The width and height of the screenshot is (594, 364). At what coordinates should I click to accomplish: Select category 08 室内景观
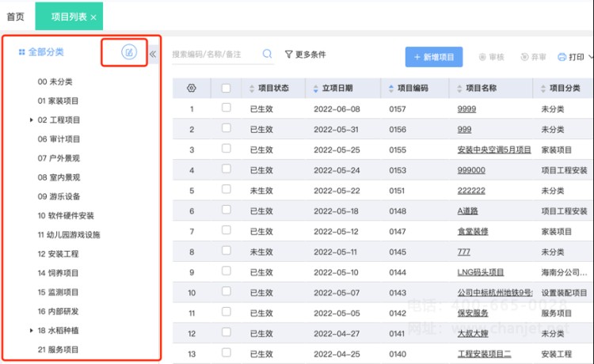click(x=59, y=177)
